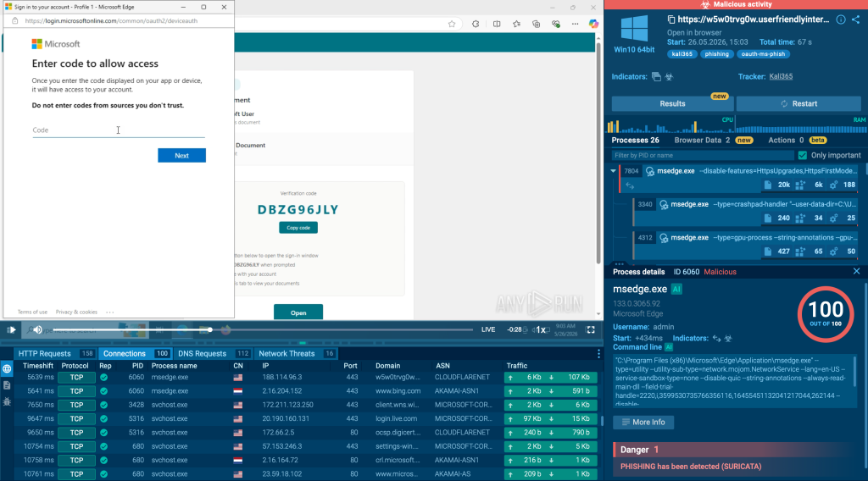
Task: Mute the playback with the speaker icon
Action: click(37, 330)
